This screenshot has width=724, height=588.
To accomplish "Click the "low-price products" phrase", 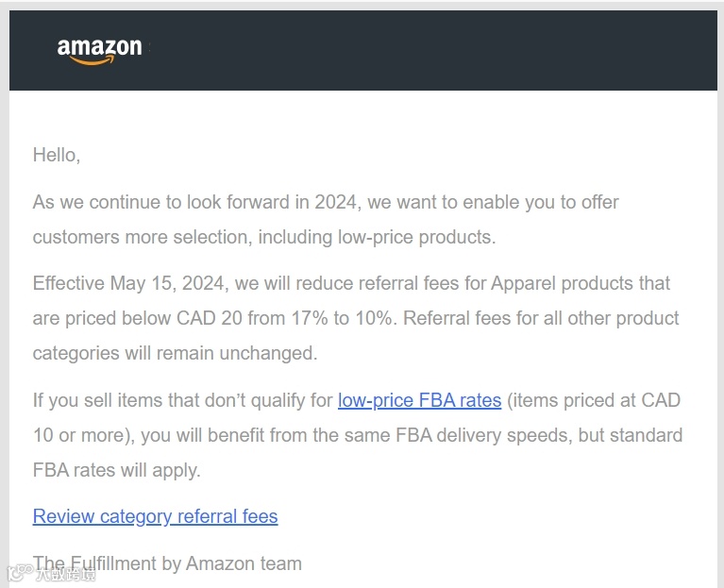I will pyautogui.click(x=415, y=237).
